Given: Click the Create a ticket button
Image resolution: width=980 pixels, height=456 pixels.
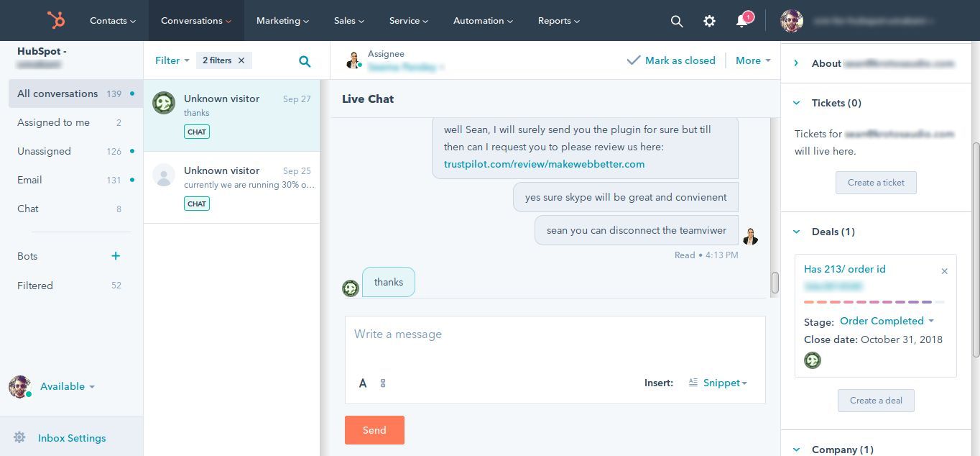Looking at the screenshot, I should 875,183.
